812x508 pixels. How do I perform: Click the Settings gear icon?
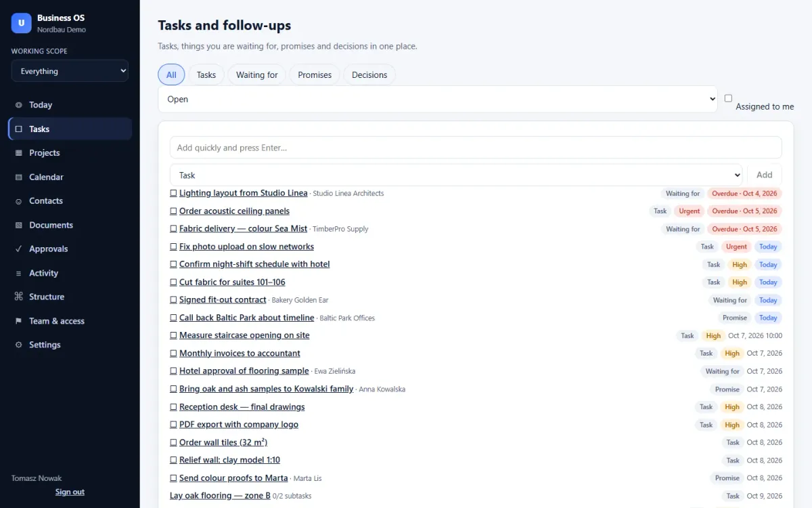(18, 345)
